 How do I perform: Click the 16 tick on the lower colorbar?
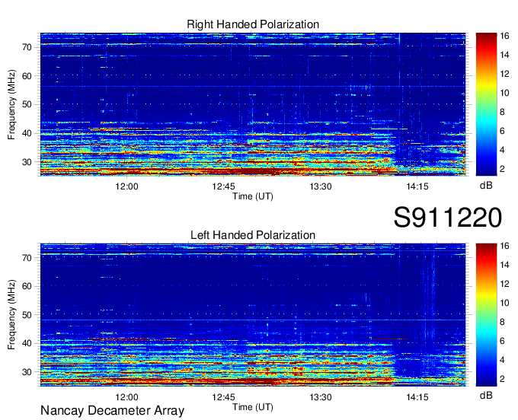click(504, 246)
